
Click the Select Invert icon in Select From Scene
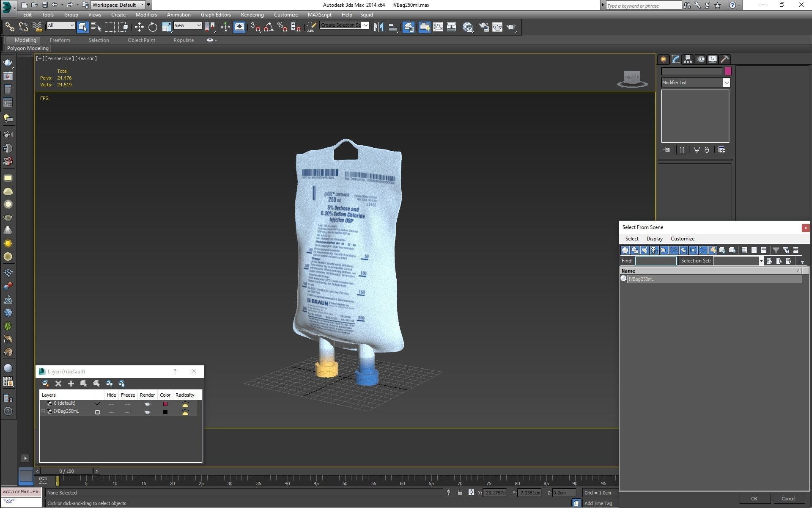[764, 250]
